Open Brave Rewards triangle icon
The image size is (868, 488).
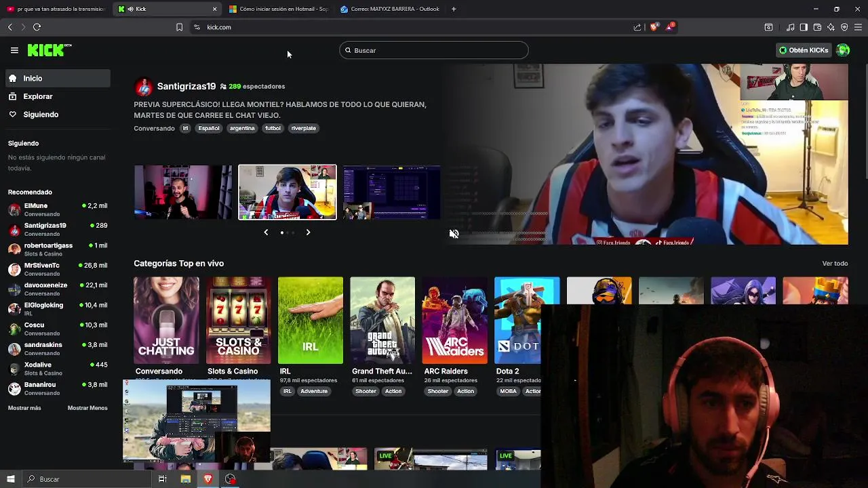(x=670, y=27)
